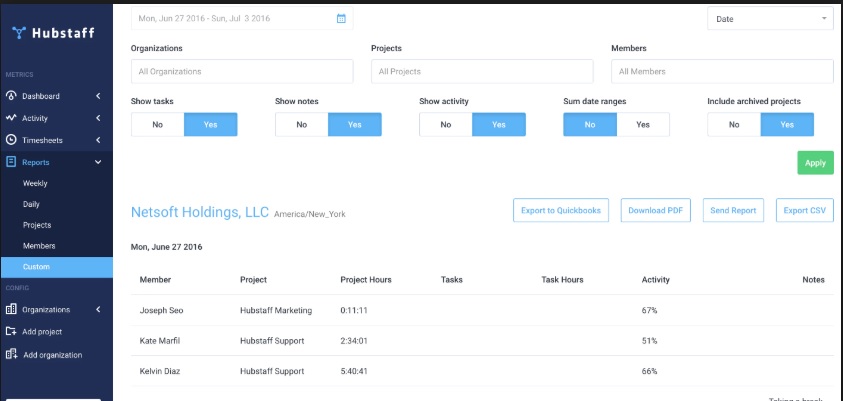Image resolution: width=843 pixels, height=401 pixels.
Task: Open the Date grouping dropdown
Action: point(770,19)
